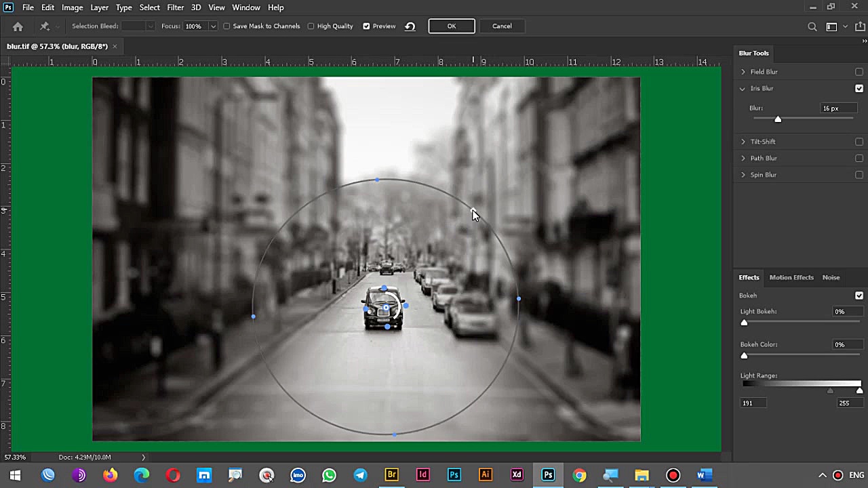Collapse the Iris Blur section
Screen dimensions: 868x488
pos(743,89)
